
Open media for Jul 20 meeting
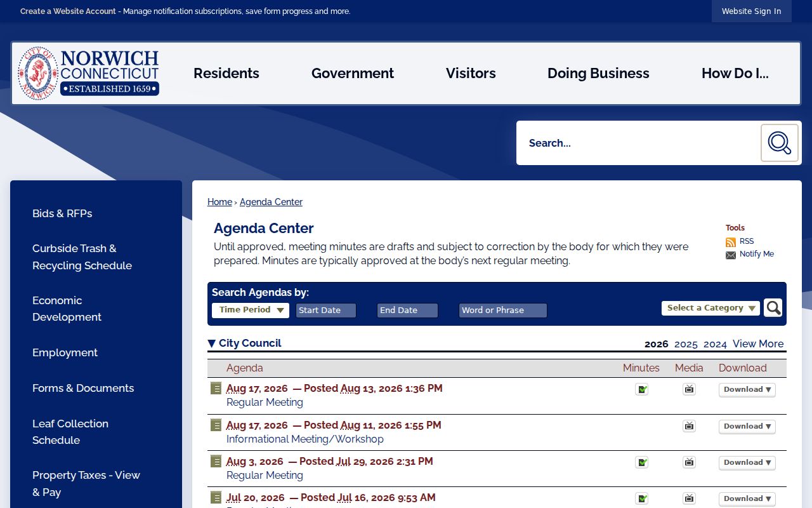pos(689,498)
